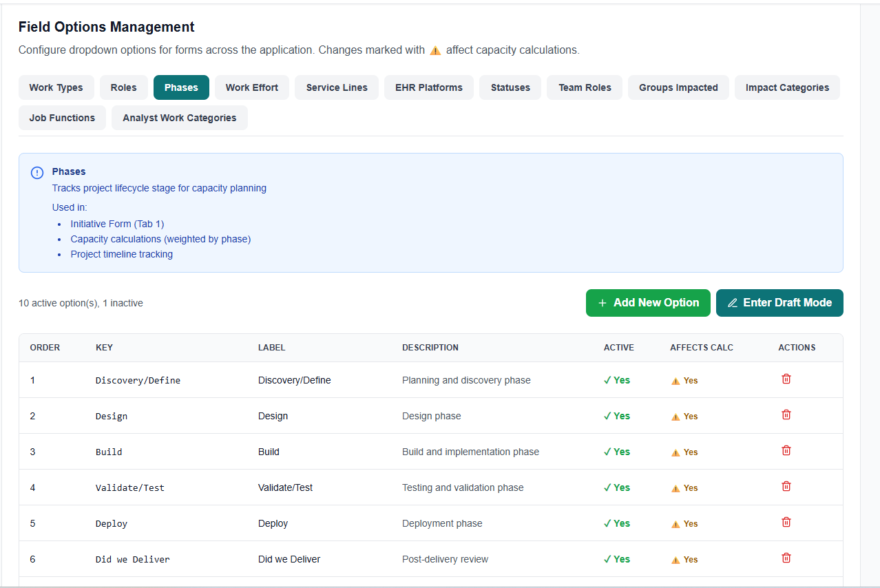Switch to the Groups Impacted category

(678, 87)
